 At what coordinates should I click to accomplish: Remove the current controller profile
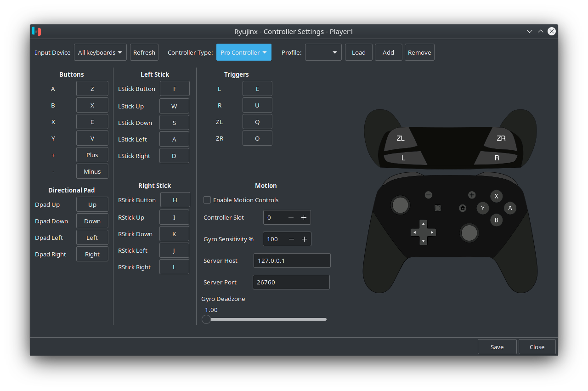(419, 52)
